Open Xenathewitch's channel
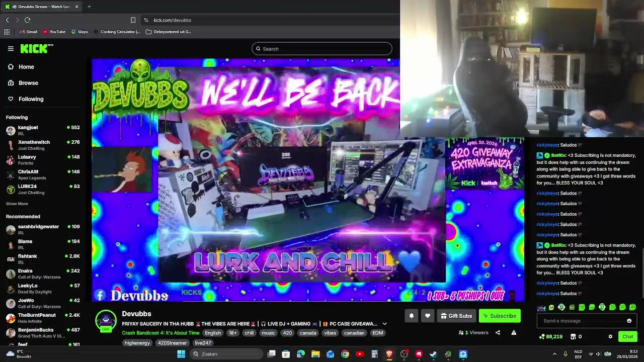The height and width of the screenshot is (362, 644). click(43, 145)
